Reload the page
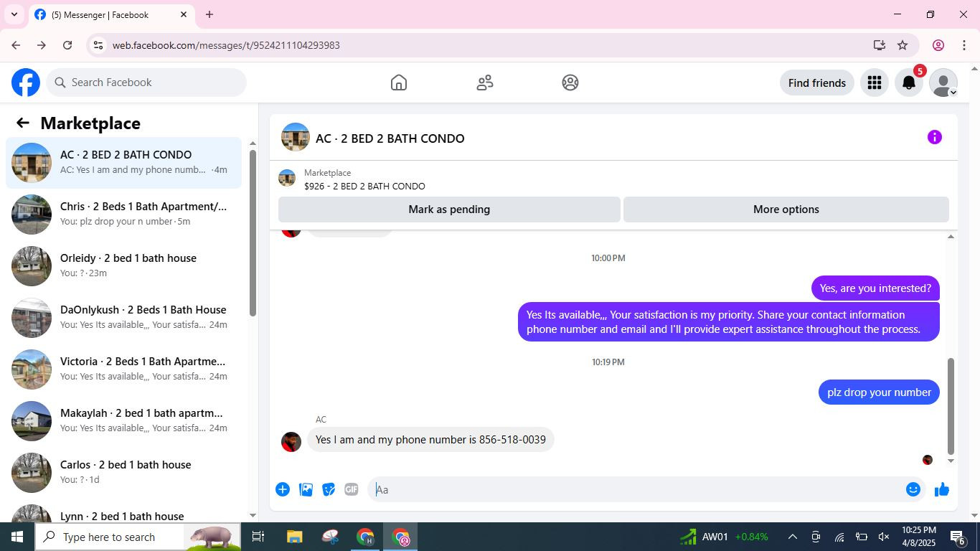Image resolution: width=980 pixels, height=551 pixels. tap(67, 45)
